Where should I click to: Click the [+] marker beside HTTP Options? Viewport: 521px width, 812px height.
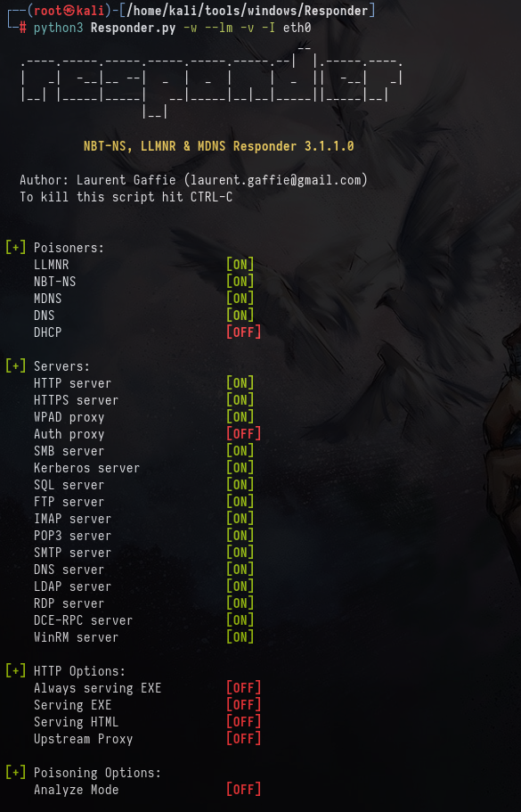point(15,670)
